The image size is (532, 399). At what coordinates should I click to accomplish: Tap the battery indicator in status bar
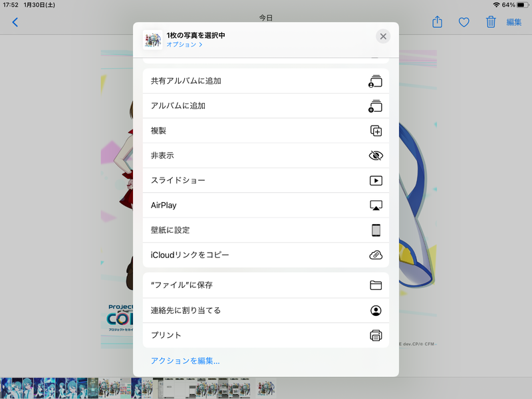coord(523,5)
